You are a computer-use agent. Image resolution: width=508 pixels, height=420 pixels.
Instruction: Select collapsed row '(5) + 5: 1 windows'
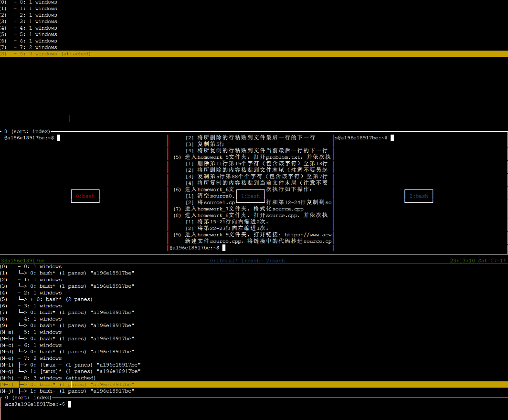coord(29,34)
